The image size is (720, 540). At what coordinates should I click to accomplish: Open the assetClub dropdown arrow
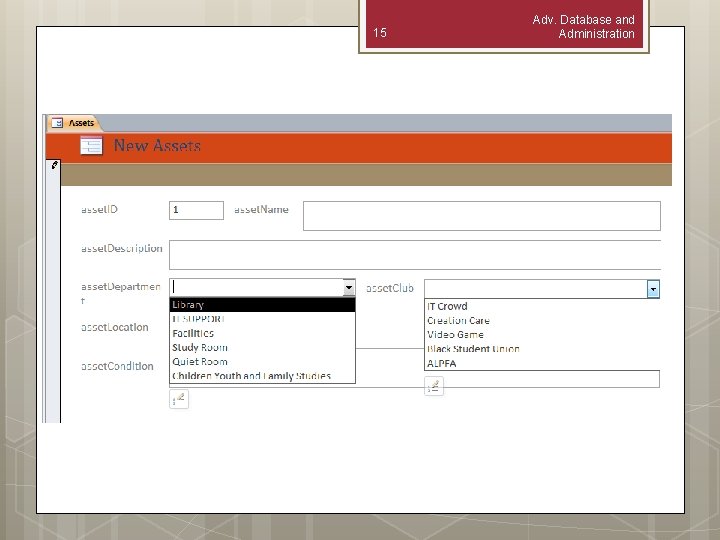click(x=653, y=289)
